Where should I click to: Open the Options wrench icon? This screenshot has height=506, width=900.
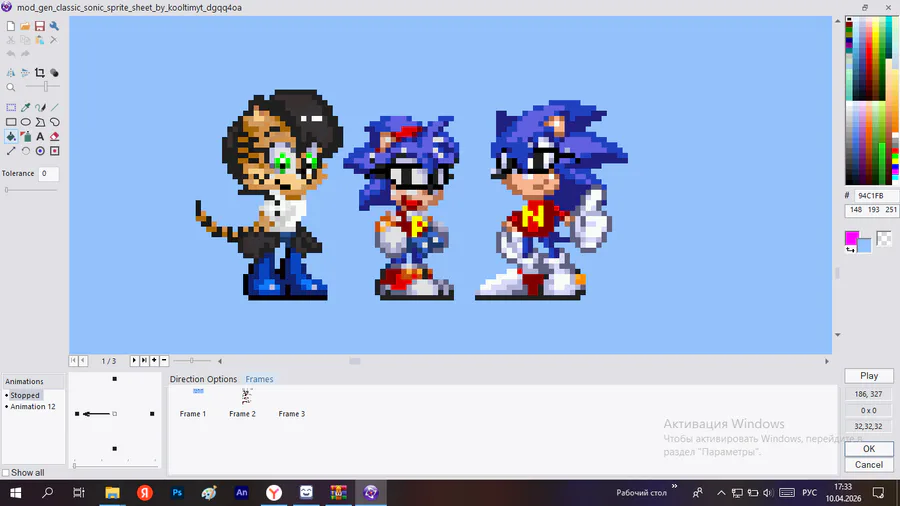click(54, 26)
